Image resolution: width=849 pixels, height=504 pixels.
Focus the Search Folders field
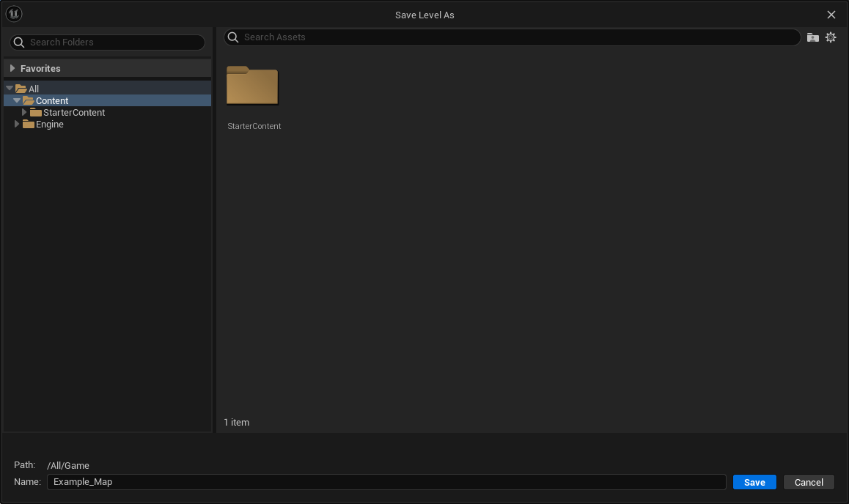pos(114,42)
